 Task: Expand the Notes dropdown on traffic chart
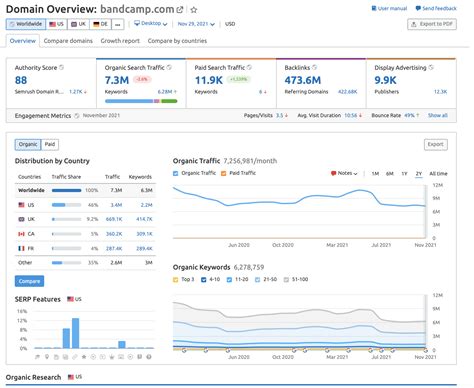(x=344, y=173)
